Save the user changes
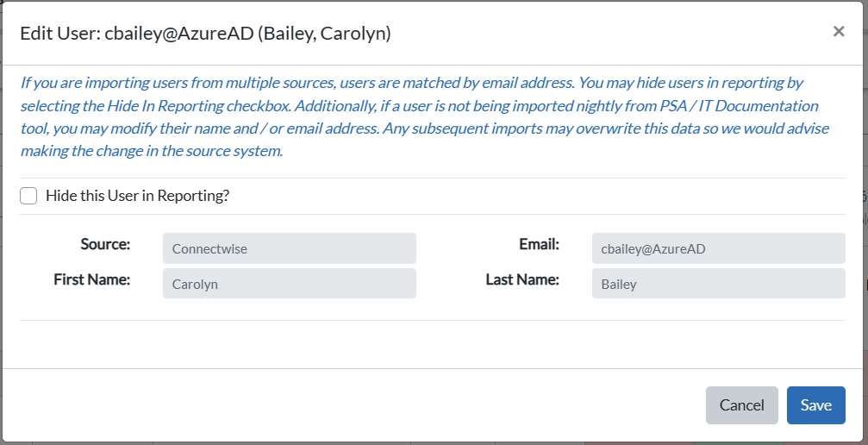868x445 pixels. coord(816,405)
